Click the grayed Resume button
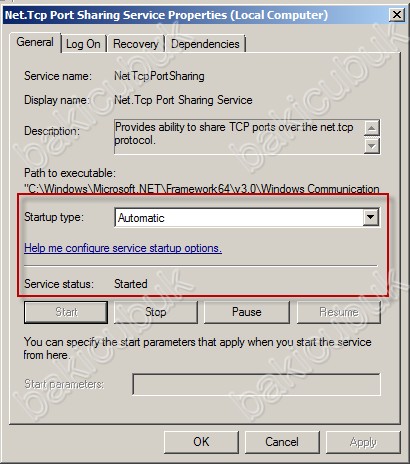Screen dimensions: 410x464 pyautogui.click(x=339, y=312)
